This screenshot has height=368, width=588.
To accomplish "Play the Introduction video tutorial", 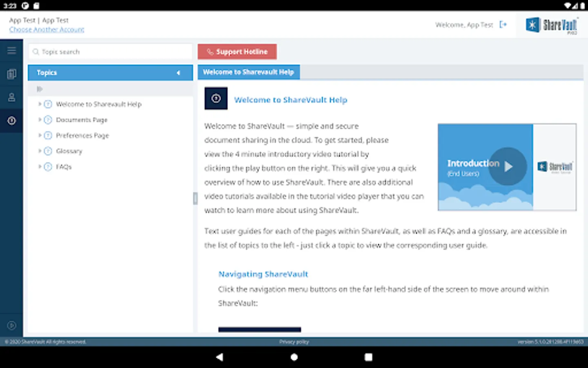I will pyautogui.click(x=508, y=166).
